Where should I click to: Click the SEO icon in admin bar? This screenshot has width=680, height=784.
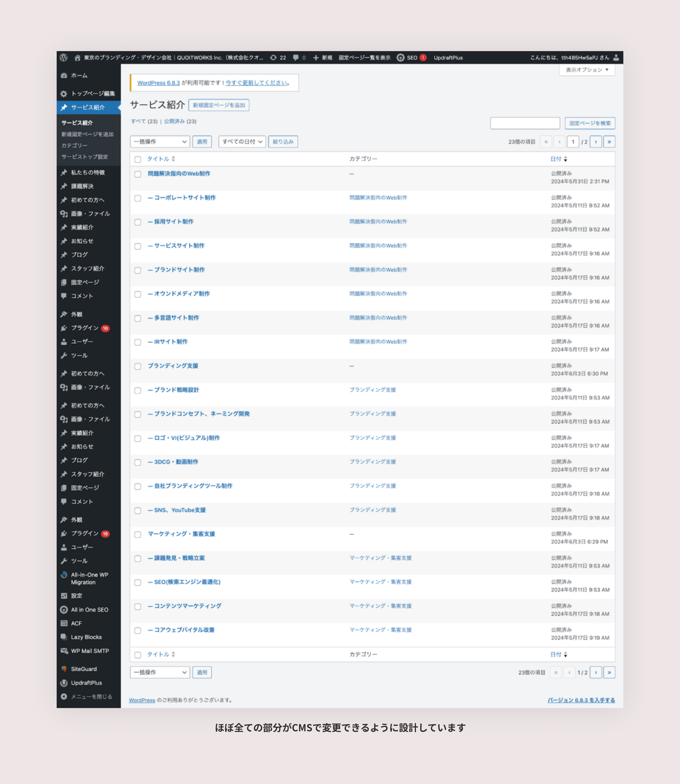pyautogui.click(x=401, y=58)
